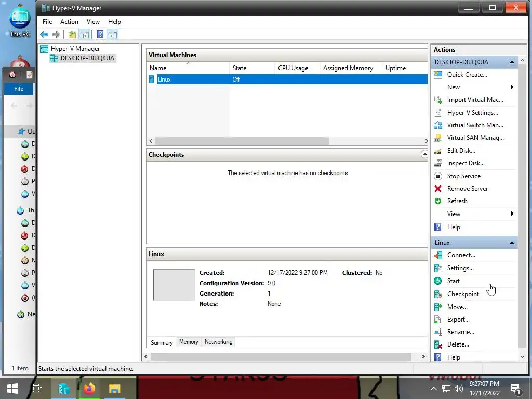
Task: Expand the View submenu in Actions
Action: click(512, 214)
